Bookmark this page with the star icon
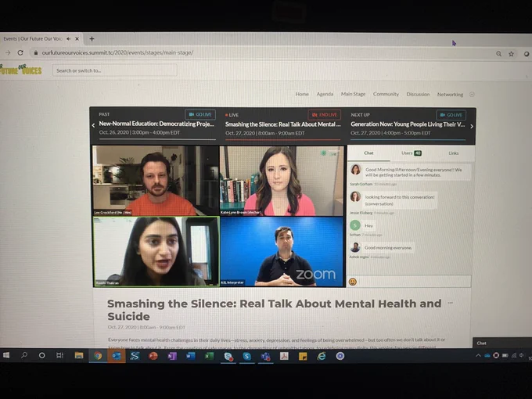 (511, 54)
